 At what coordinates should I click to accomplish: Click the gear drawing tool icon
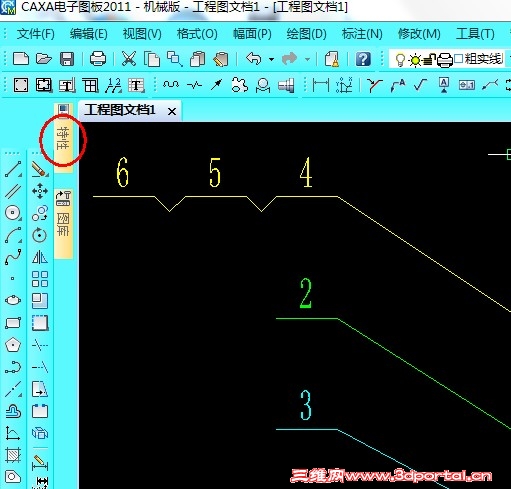coord(240,85)
